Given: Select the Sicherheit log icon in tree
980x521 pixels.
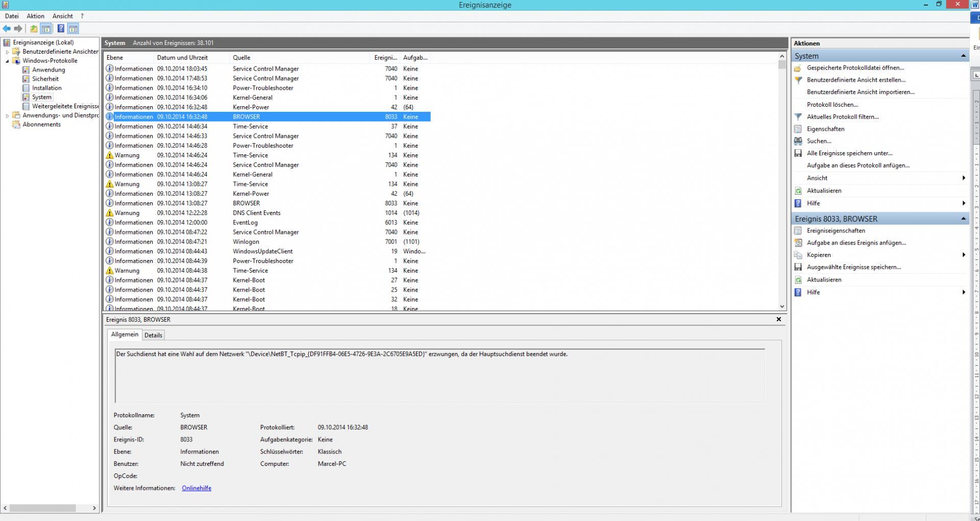Looking at the screenshot, I should (26, 79).
